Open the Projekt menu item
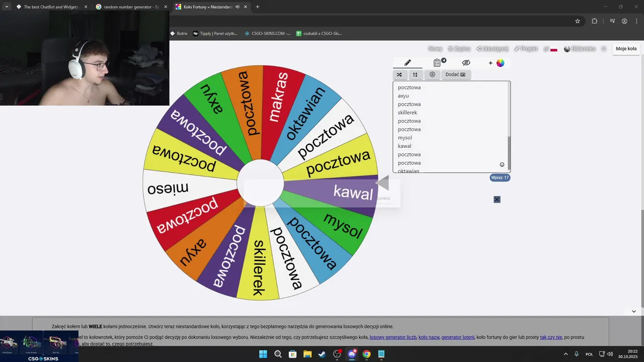Image resolution: width=644 pixels, height=362 pixels. click(x=526, y=49)
